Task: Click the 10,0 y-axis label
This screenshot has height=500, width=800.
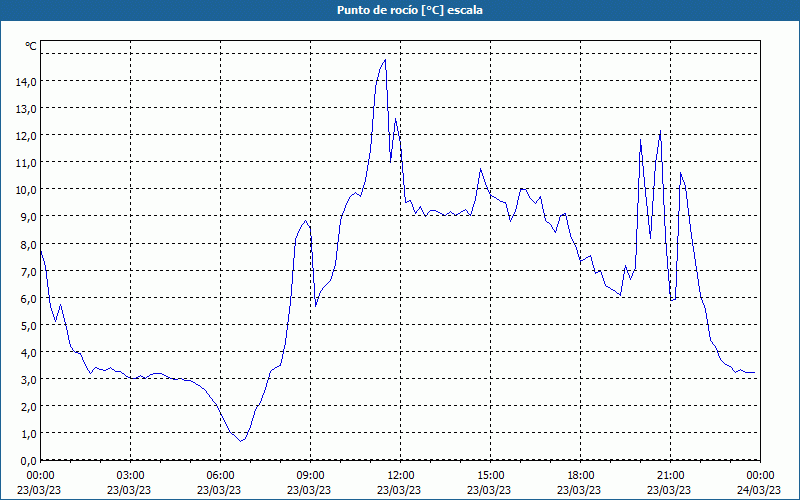Action: point(26,189)
